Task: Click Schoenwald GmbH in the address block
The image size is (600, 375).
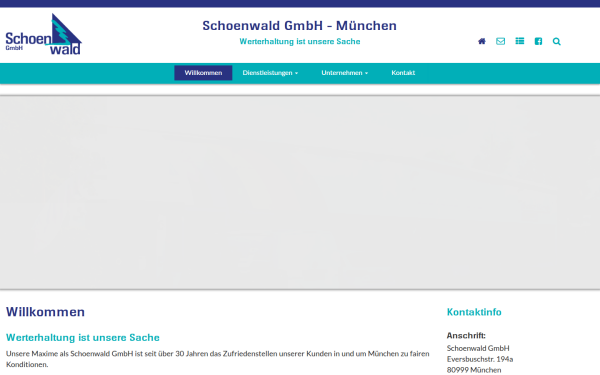Action: pyautogui.click(x=478, y=348)
